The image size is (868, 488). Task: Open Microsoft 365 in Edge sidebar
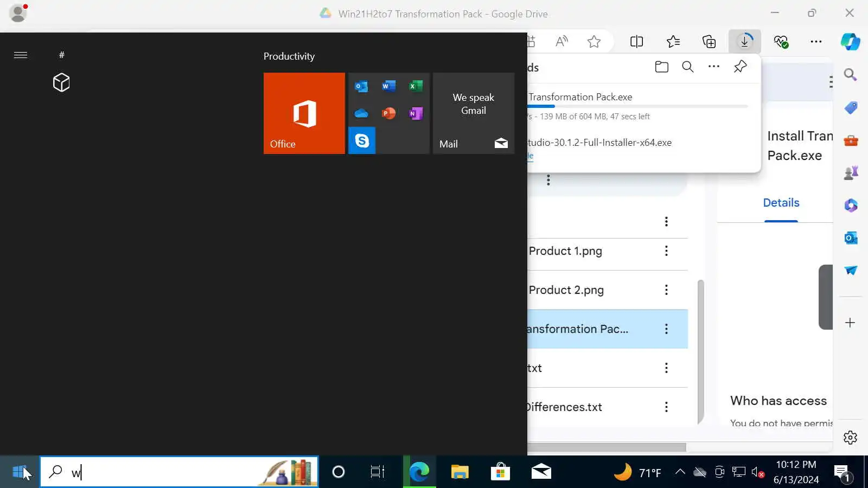point(850,206)
